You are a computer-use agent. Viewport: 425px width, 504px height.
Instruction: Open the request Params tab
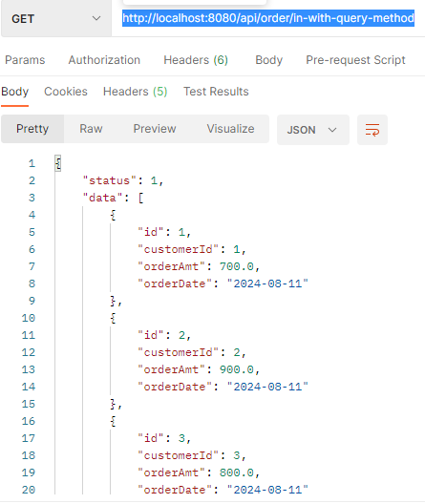point(25,60)
